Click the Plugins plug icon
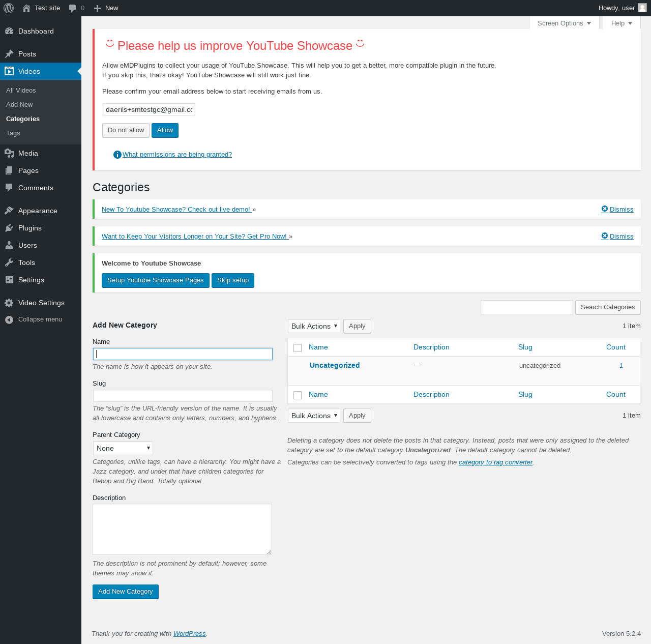Viewport: 651px width, 644px height. coord(9,228)
